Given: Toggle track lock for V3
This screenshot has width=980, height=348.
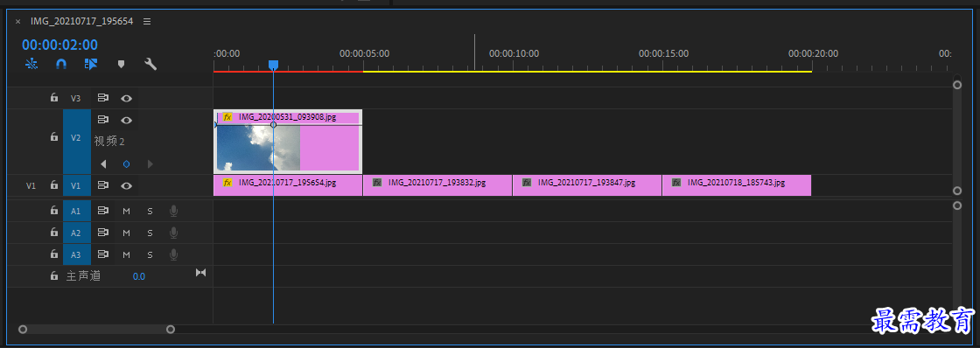Looking at the screenshot, I should [54, 98].
